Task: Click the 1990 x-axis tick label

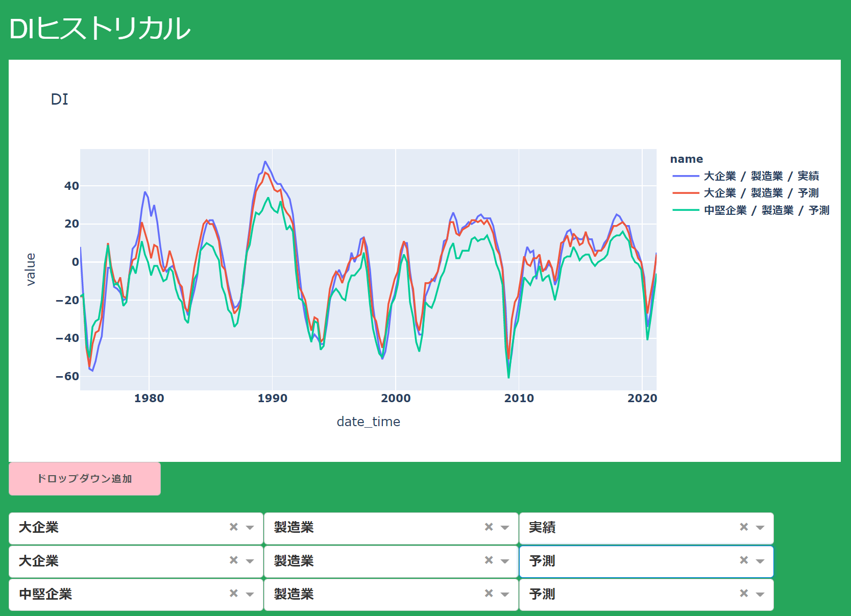Action: coord(273,399)
